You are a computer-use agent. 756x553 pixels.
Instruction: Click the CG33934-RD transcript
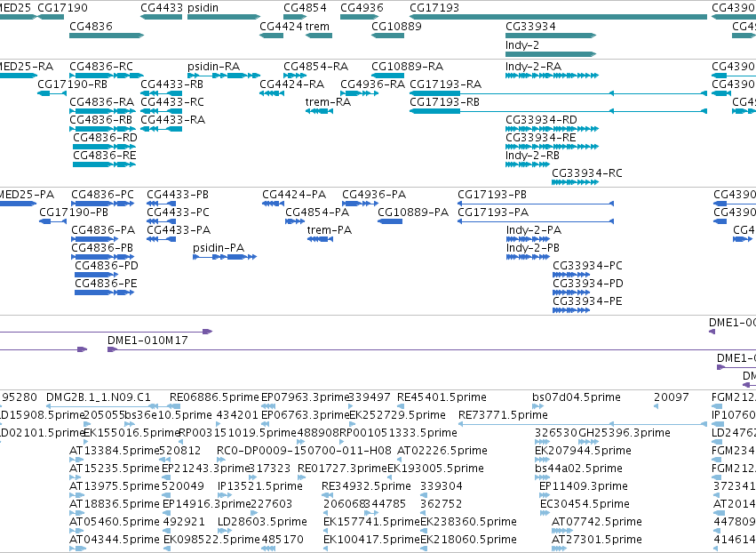[x=552, y=129]
